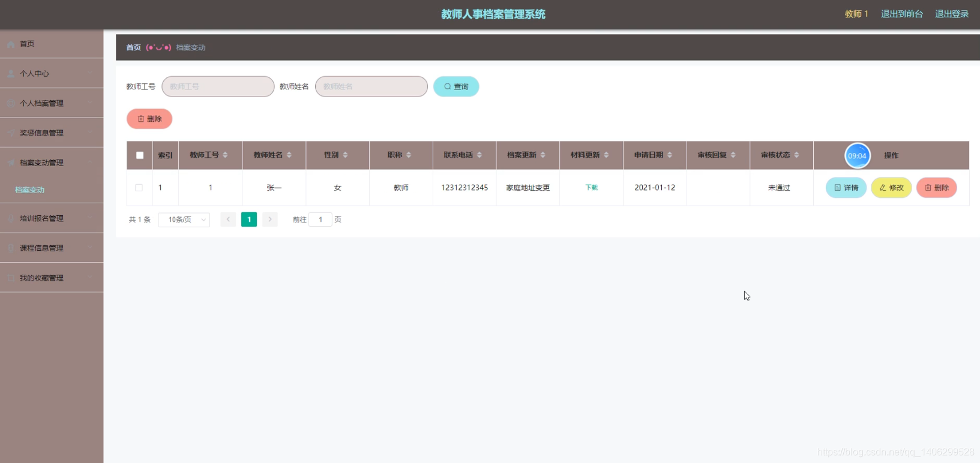Sort table by 职称 column arrows
Image resolution: width=980 pixels, height=463 pixels.
[409, 155]
